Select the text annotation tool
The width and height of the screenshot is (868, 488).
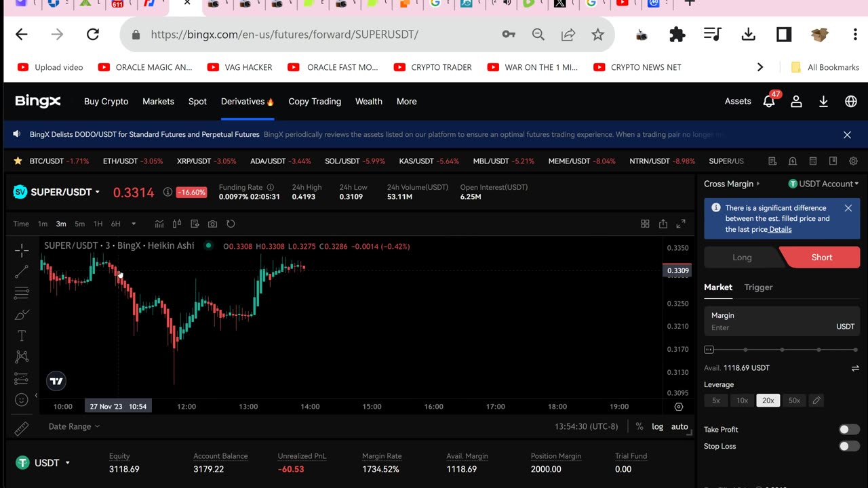click(22, 335)
